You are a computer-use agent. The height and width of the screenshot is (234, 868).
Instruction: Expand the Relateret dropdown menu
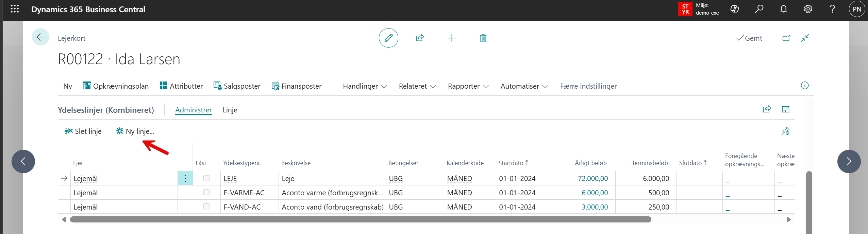[x=417, y=86]
